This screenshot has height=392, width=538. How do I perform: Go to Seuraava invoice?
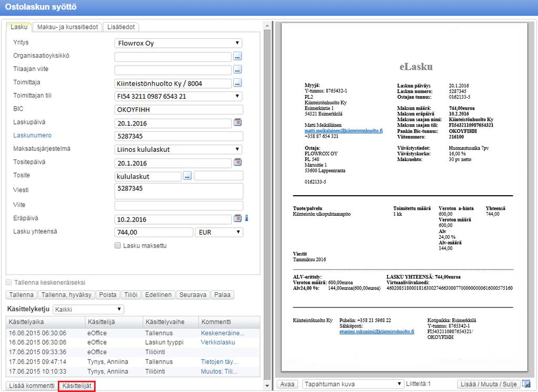(x=193, y=295)
